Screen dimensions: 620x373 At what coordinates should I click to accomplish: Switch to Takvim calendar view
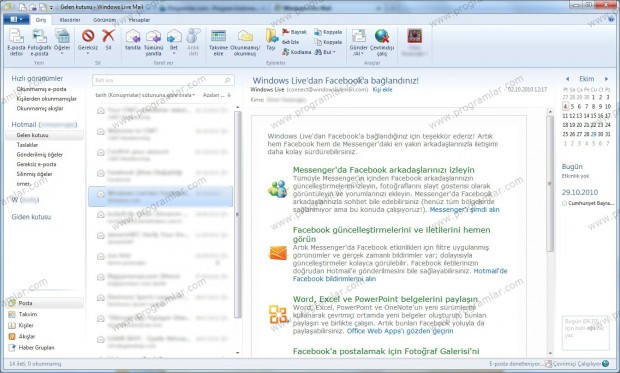[x=23, y=314]
